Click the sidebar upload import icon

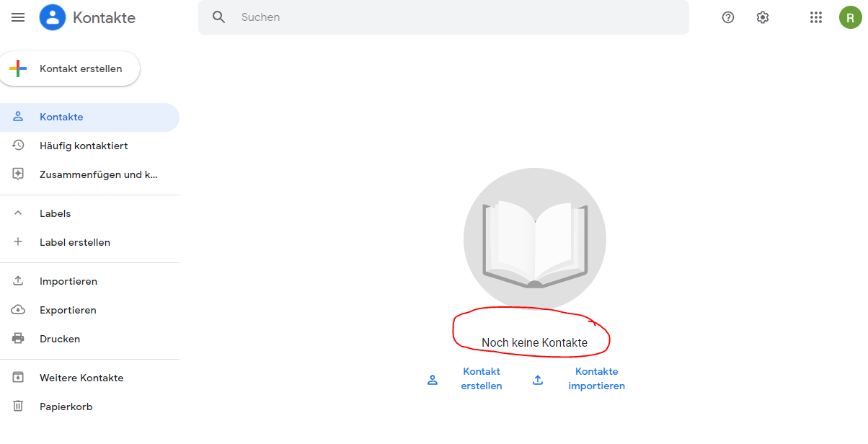(x=18, y=281)
